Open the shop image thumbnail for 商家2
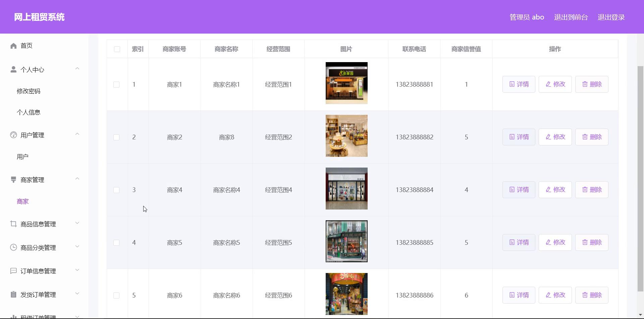Image resolution: width=644 pixels, height=319 pixels. tap(346, 136)
